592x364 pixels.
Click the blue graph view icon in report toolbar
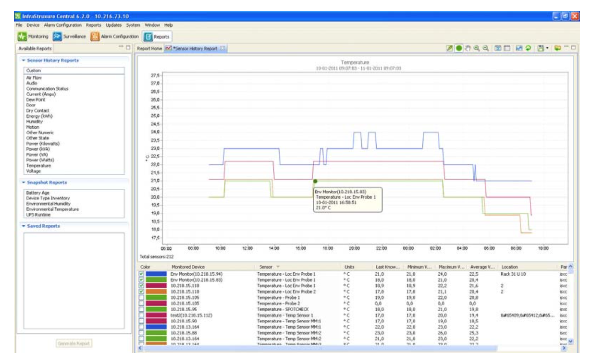[520, 49]
